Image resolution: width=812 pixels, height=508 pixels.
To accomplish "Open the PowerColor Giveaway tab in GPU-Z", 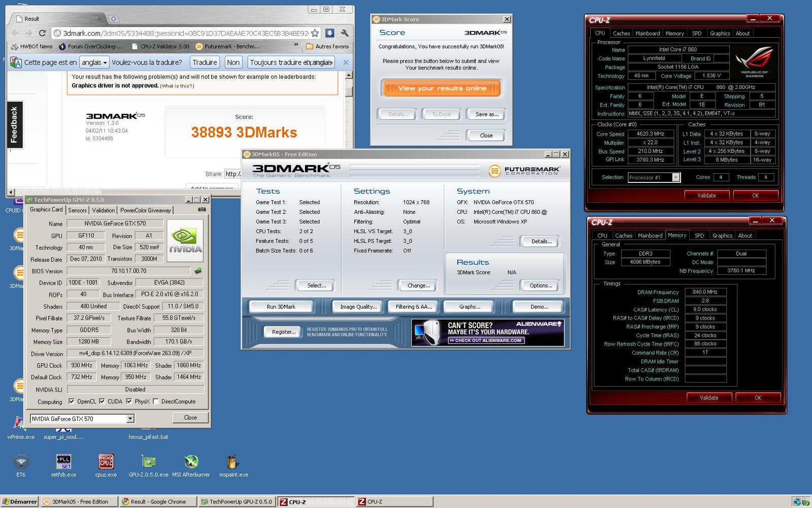I will (x=146, y=210).
